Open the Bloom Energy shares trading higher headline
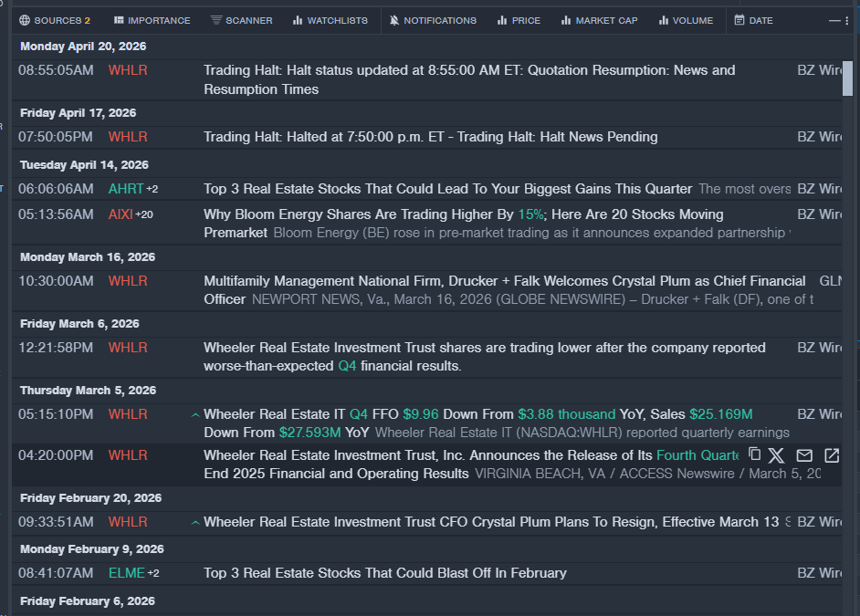The width and height of the screenshot is (860, 616). (463, 214)
